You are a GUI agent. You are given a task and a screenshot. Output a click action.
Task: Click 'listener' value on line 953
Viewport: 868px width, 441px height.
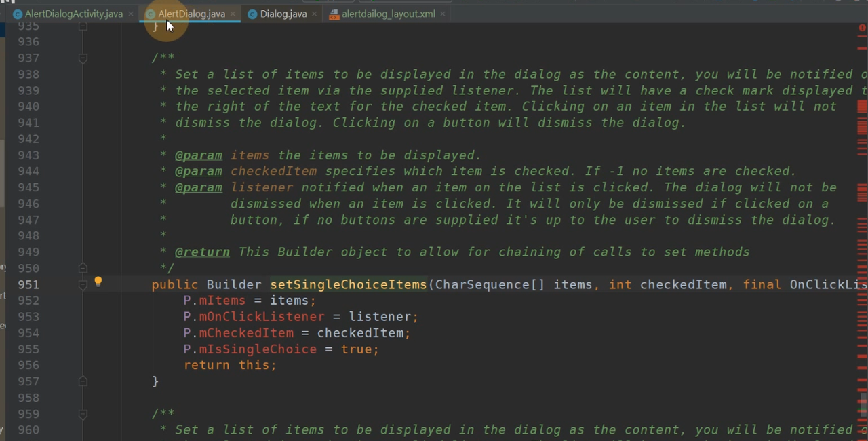click(380, 317)
